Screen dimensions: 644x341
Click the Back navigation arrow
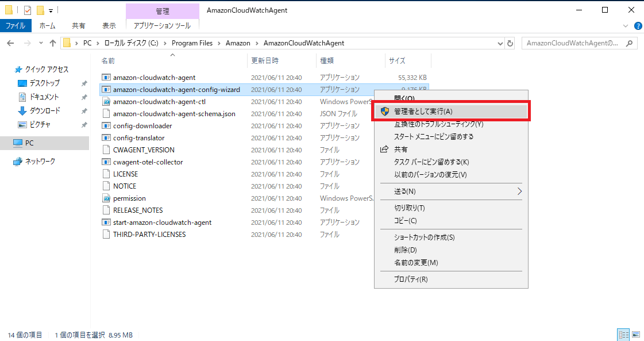pos(11,43)
